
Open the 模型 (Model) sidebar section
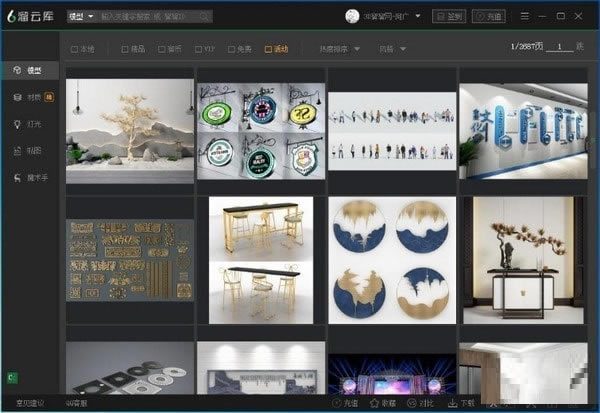[28, 71]
